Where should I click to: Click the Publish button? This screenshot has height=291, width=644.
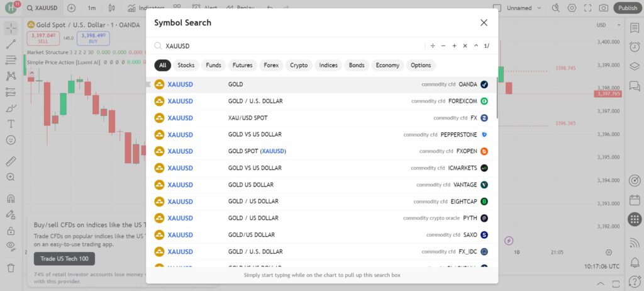(x=627, y=8)
